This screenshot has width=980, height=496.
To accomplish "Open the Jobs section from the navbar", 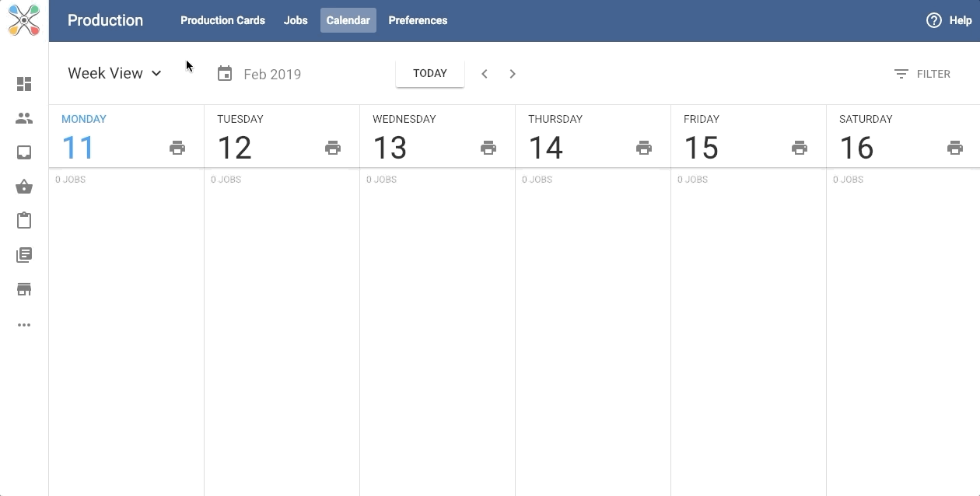I will (x=296, y=20).
